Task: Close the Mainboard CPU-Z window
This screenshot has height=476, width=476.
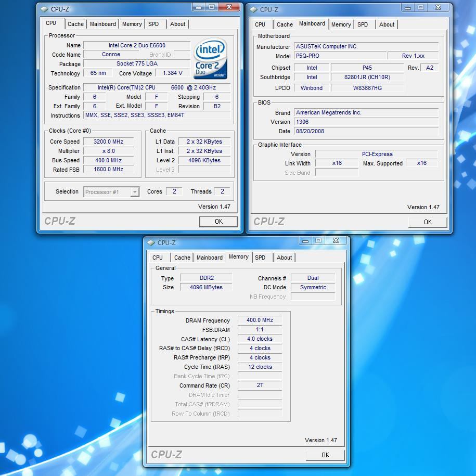Action: 438,8
